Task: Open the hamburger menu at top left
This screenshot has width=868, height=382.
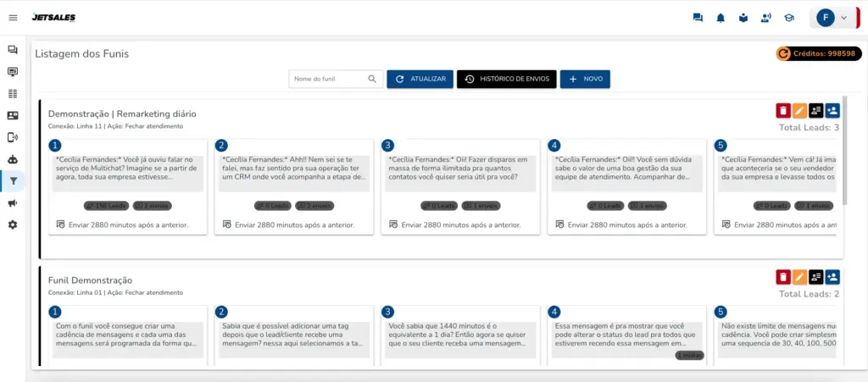Action: 13,18
